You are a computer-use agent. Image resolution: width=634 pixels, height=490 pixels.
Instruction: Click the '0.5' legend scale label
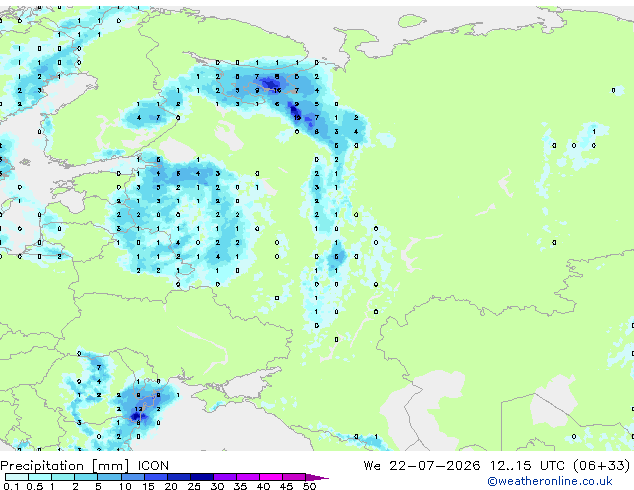pos(35,486)
